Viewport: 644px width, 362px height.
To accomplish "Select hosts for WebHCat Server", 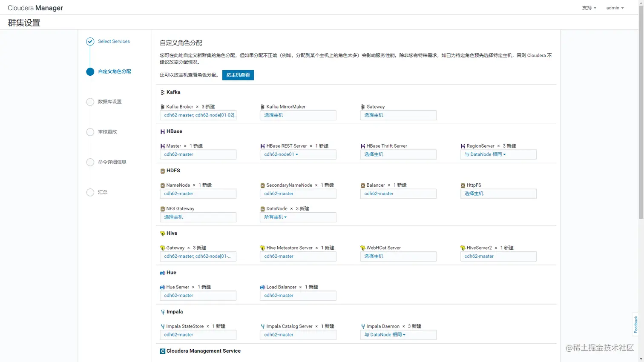I will (x=398, y=256).
